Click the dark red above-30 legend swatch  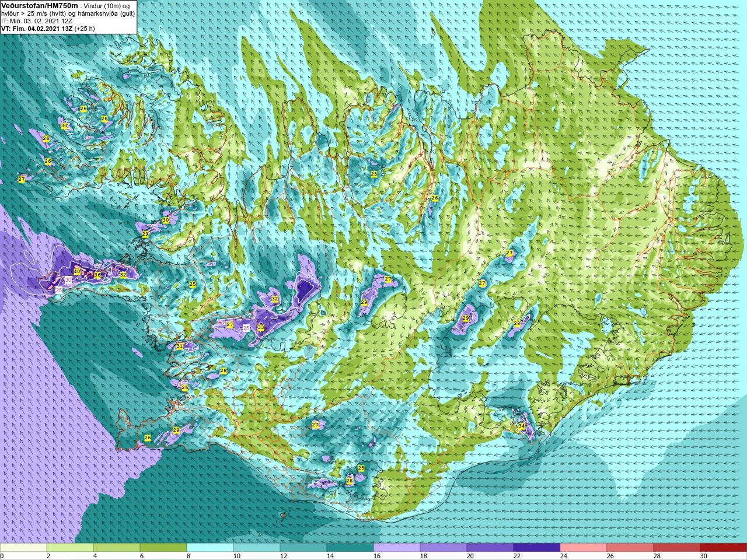(x=724, y=548)
